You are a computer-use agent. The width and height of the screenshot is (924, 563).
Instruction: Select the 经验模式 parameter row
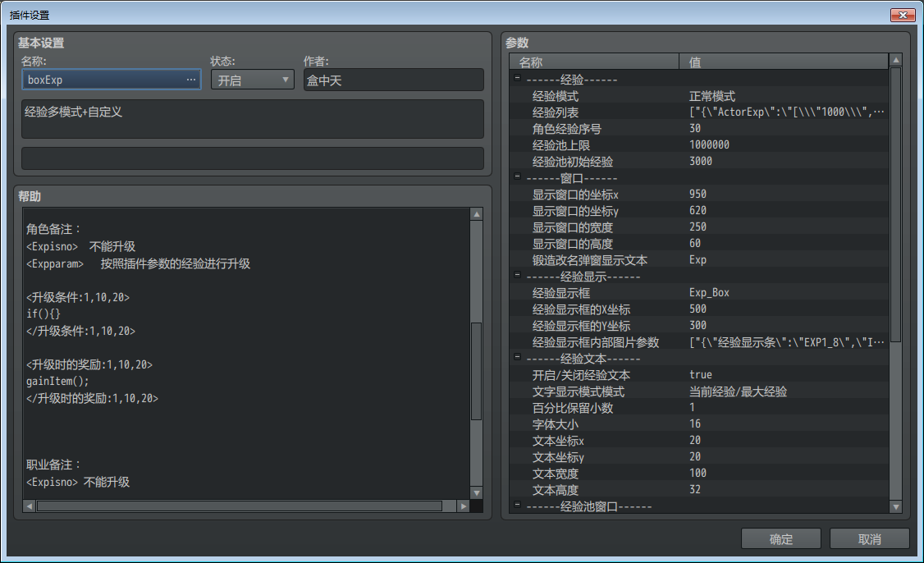tap(699, 95)
